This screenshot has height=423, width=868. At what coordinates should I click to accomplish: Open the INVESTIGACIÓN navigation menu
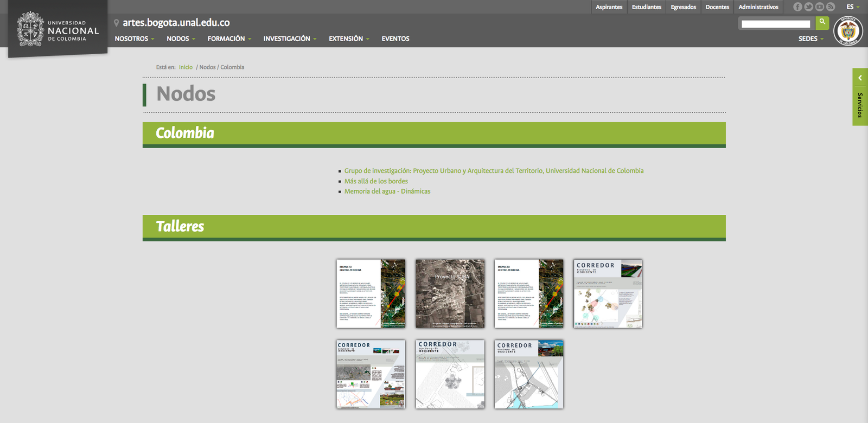tap(289, 39)
